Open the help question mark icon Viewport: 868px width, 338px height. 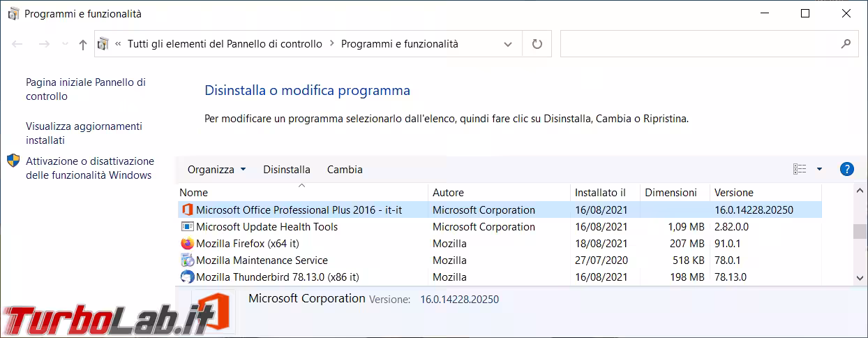[x=847, y=169]
